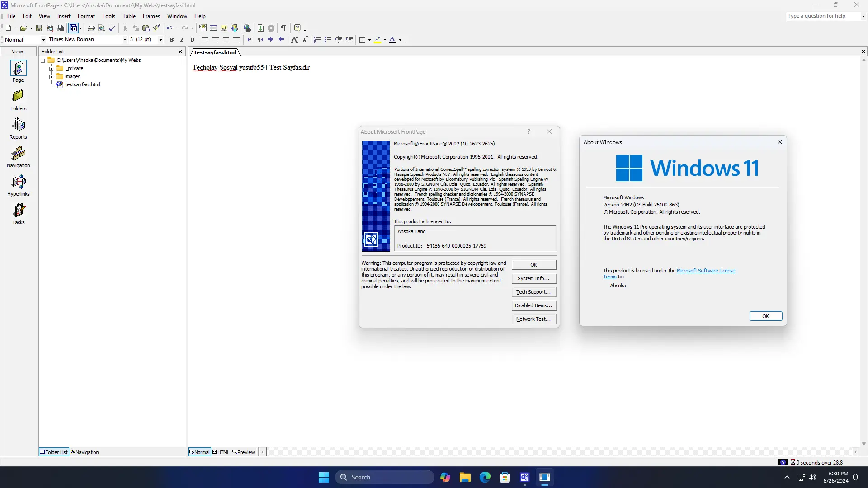Screen dimensions: 868x488
Task: Open the Folders view in Views bar
Action: pyautogui.click(x=18, y=100)
